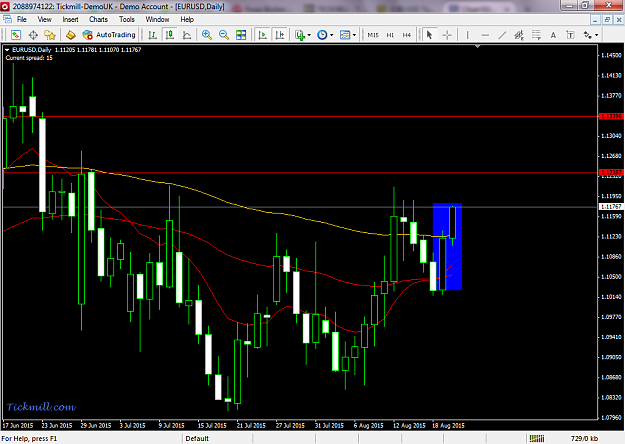Select the arrows drawing tool

(588, 35)
